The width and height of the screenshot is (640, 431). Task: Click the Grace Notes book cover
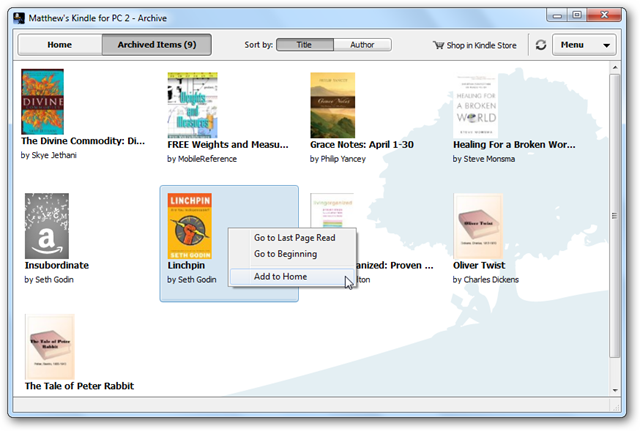[x=333, y=105]
